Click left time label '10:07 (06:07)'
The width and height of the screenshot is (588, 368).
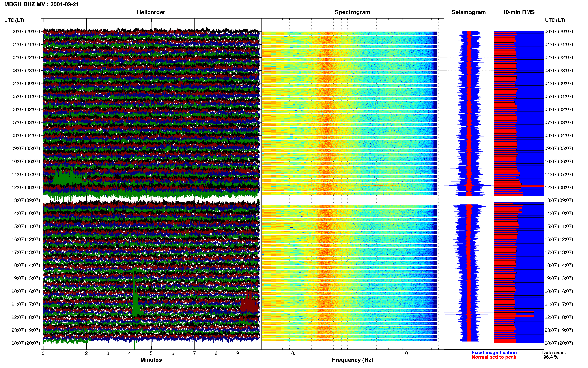pyautogui.click(x=26, y=161)
